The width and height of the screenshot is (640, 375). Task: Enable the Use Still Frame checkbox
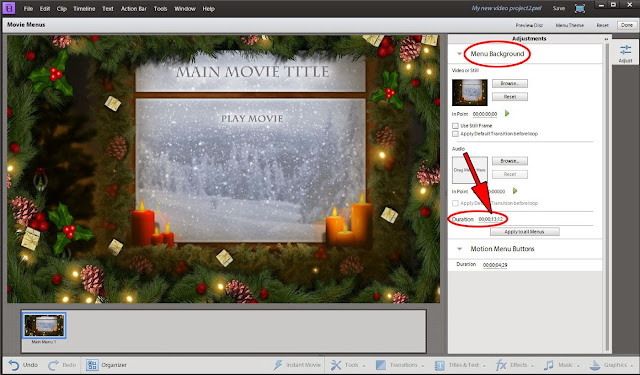click(455, 126)
